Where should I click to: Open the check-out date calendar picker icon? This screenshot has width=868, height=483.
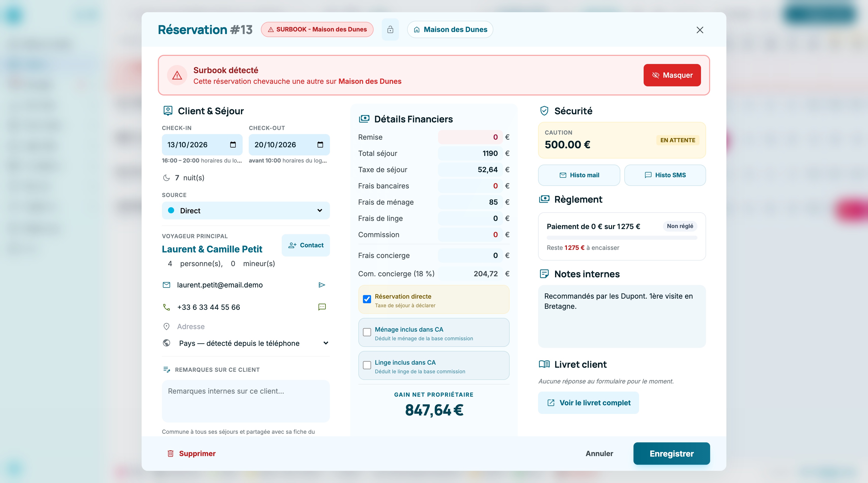coord(320,144)
